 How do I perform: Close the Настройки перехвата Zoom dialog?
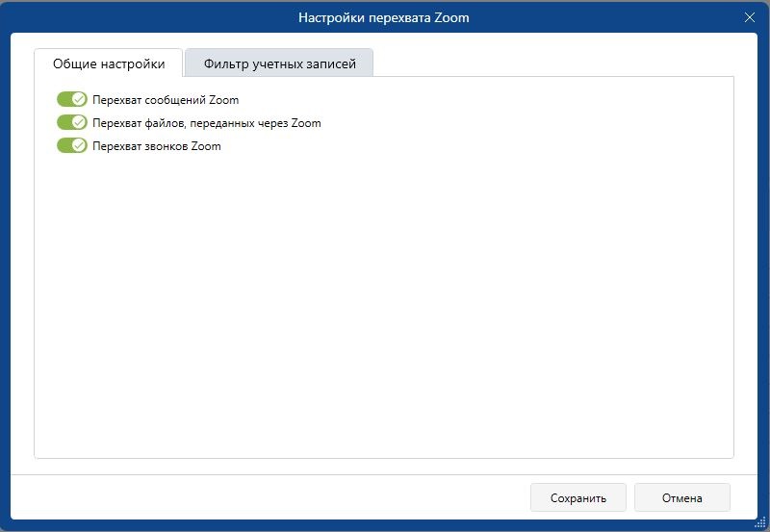tap(750, 17)
